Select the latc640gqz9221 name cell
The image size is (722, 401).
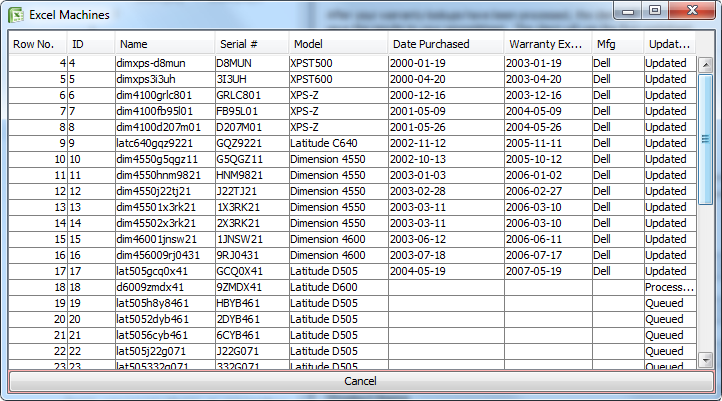point(165,143)
